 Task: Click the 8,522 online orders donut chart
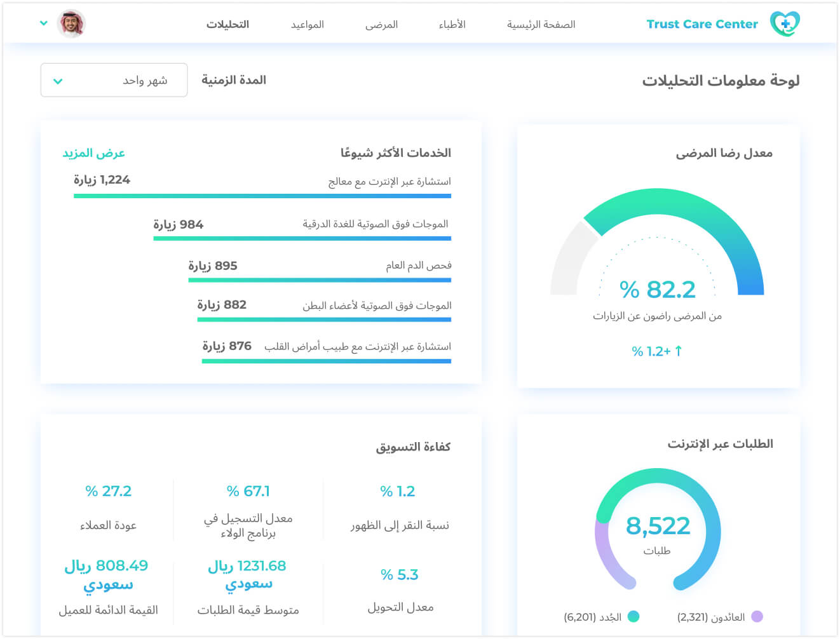pos(658,527)
